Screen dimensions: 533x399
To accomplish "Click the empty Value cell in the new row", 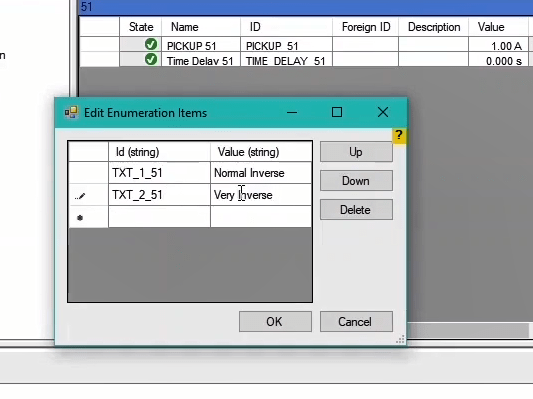I will tap(261, 217).
